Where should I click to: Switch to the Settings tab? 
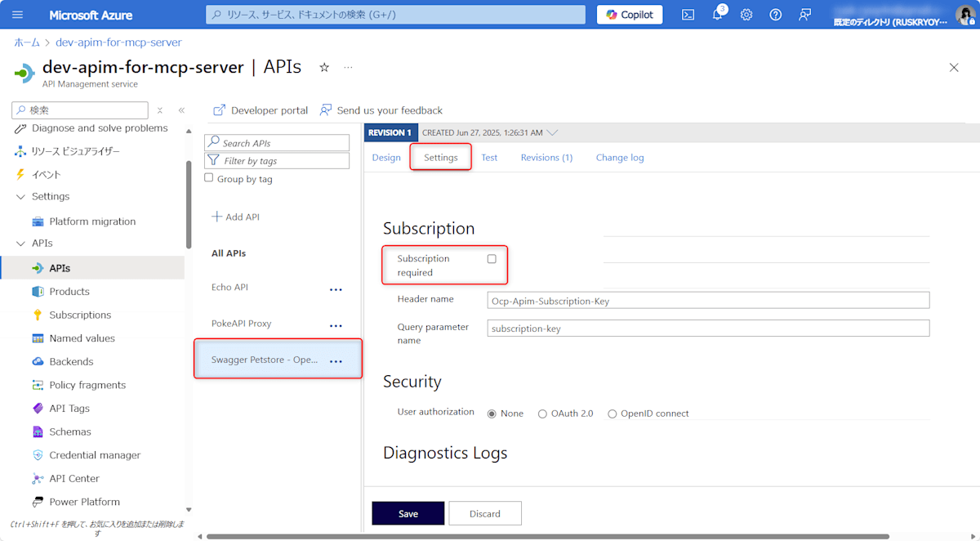(x=441, y=158)
